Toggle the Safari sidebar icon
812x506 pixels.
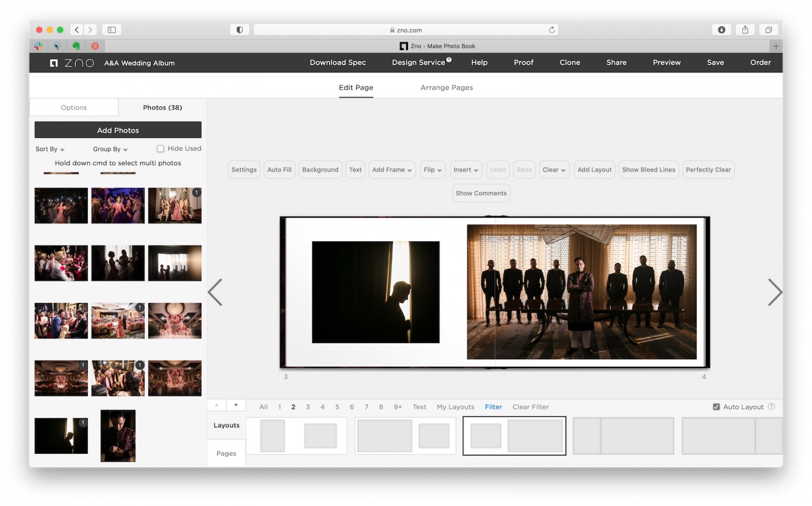coord(112,30)
